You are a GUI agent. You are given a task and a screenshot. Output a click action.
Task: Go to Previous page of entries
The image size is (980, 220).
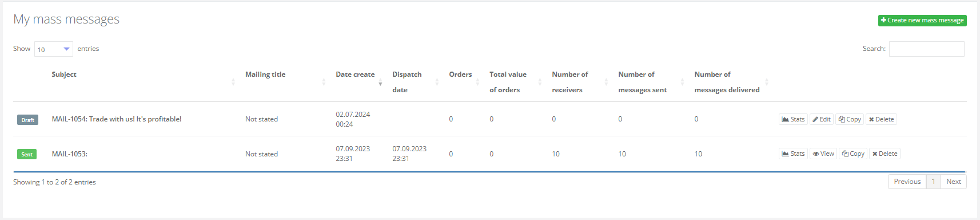coord(907,182)
